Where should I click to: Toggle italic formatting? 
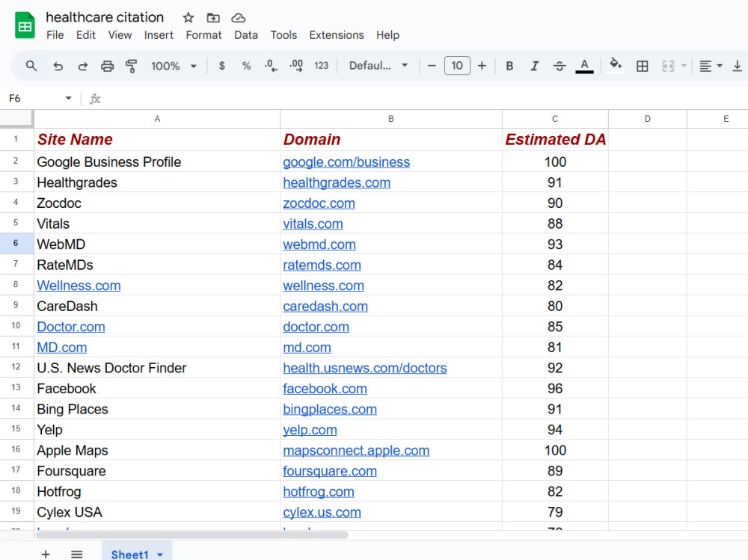click(x=534, y=66)
